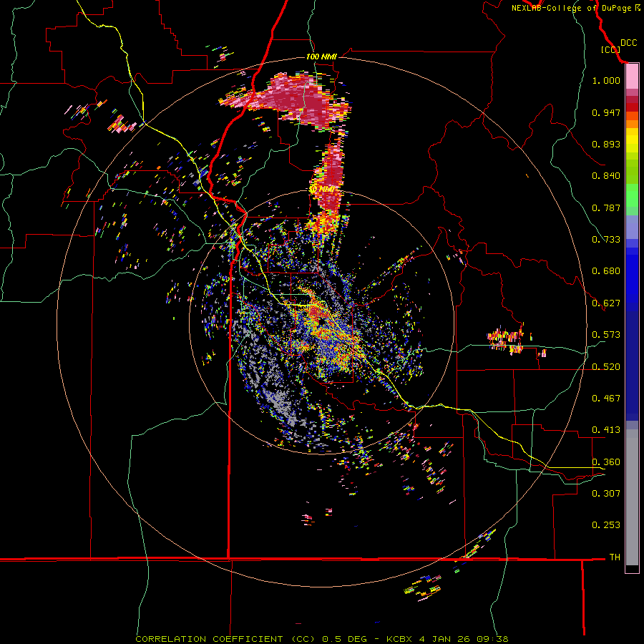This screenshot has height=644, width=644.
Task: Pick the light pink swatch at color bar top
Action: click(x=632, y=77)
